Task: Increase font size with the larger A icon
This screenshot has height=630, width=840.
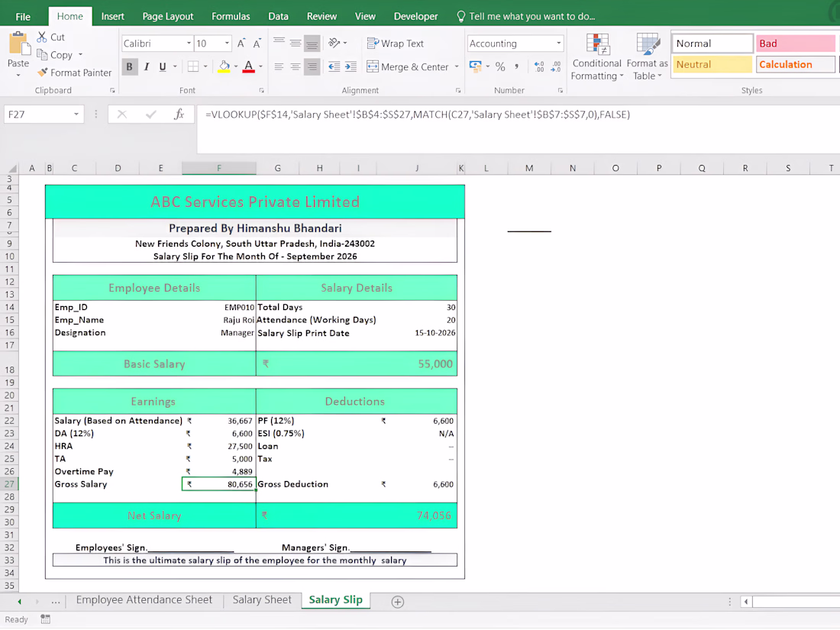Action: 241,44
